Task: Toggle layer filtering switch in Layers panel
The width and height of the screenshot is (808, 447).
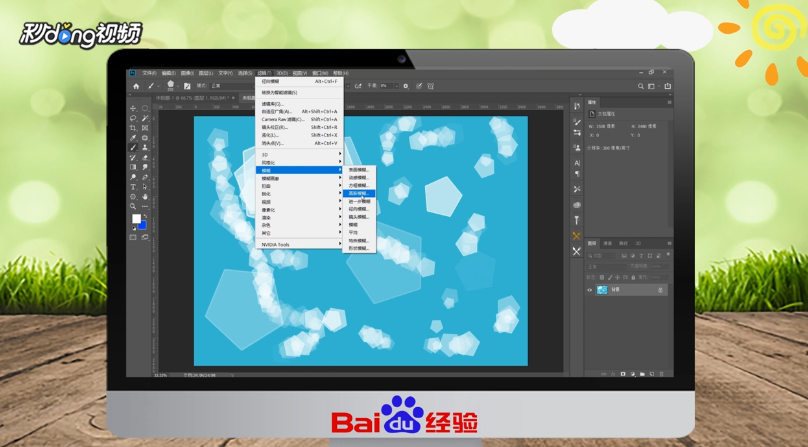Action: point(668,255)
